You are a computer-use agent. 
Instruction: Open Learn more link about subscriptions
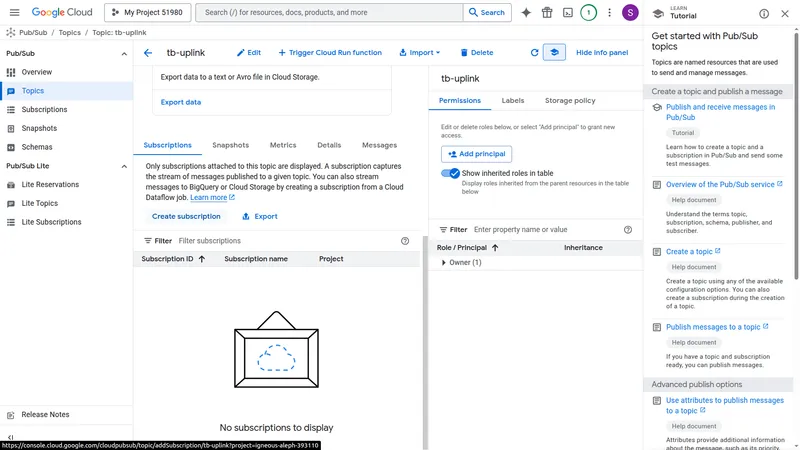click(x=212, y=197)
